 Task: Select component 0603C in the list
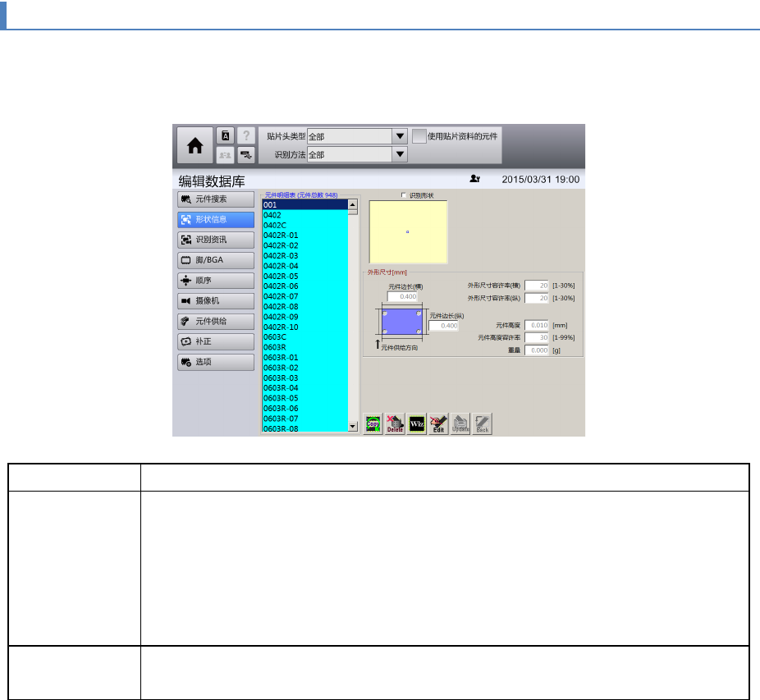pos(304,337)
